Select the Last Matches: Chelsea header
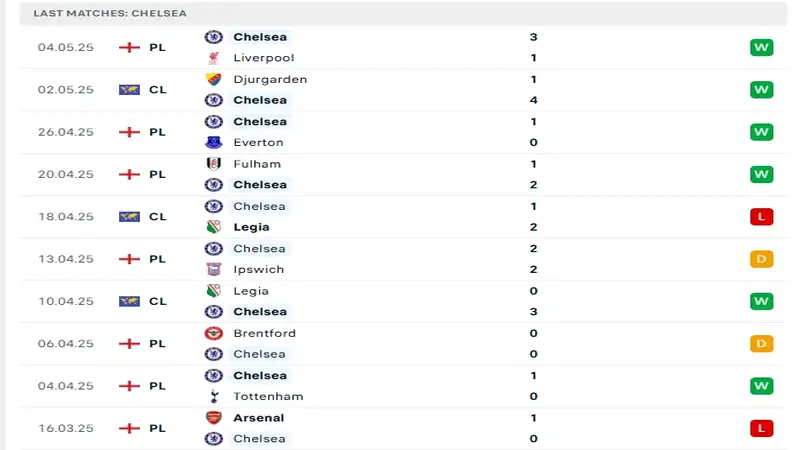800x450 pixels. 110,13
